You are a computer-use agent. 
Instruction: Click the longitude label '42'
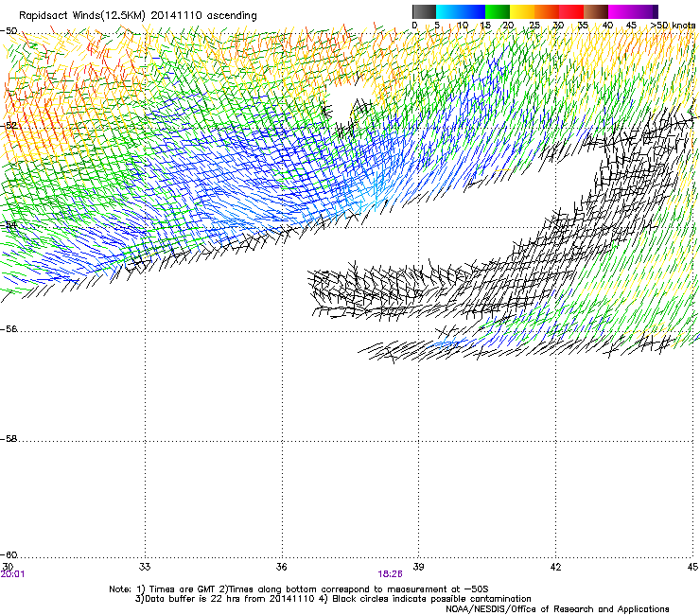pyautogui.click(x=555, y=567)
